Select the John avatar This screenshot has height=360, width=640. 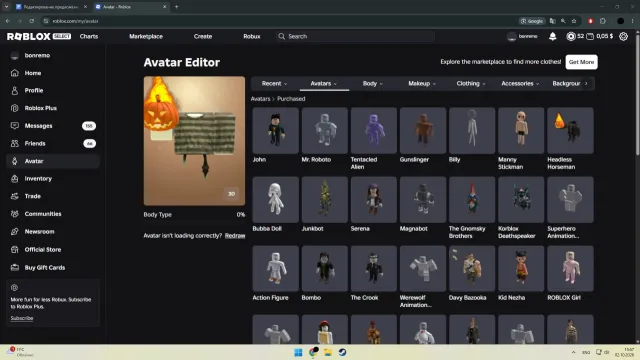[276, 131]
